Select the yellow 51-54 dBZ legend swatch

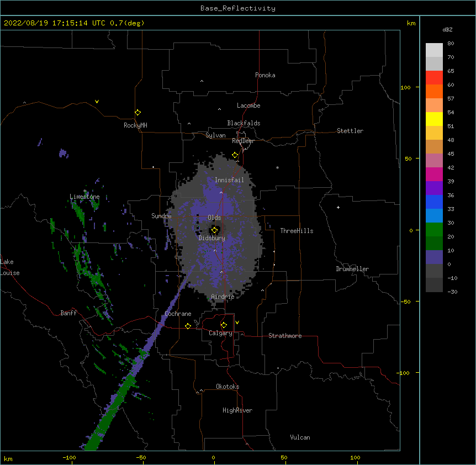tap(434, 119)
